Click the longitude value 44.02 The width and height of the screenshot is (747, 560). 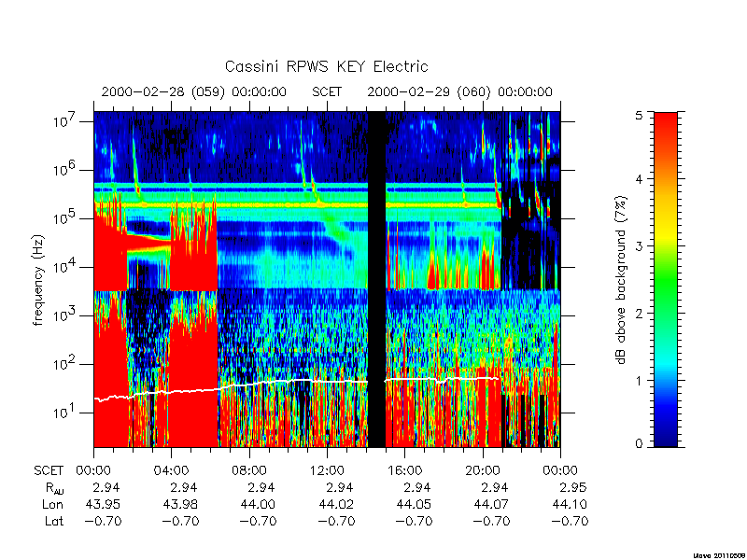(x=336, y=504)
